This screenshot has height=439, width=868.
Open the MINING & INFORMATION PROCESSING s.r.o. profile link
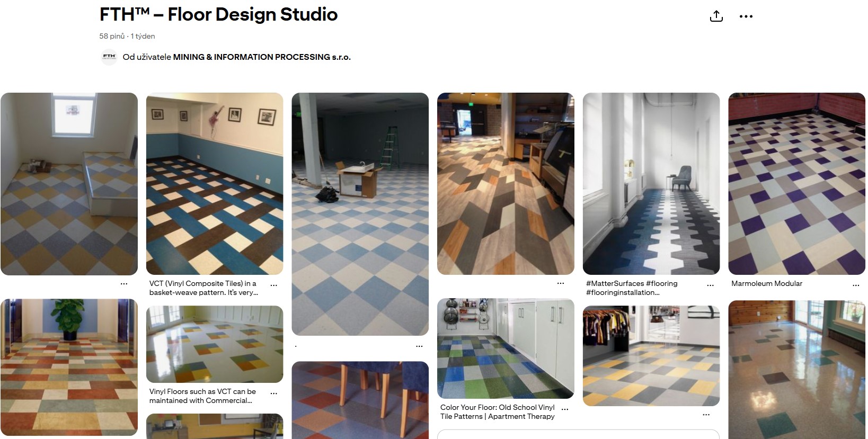262,57
